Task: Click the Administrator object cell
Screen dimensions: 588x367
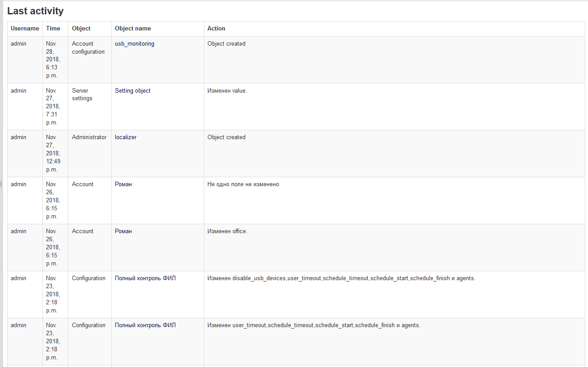Action: (x=89, y=137)
